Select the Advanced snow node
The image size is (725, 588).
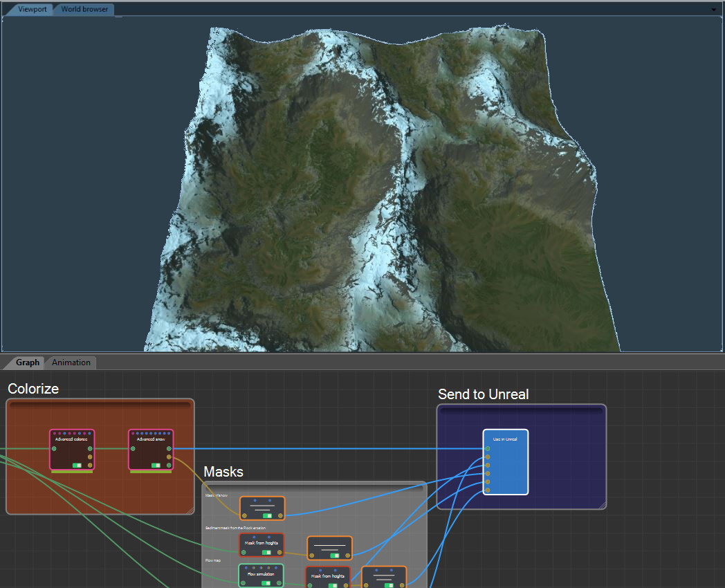151,450
